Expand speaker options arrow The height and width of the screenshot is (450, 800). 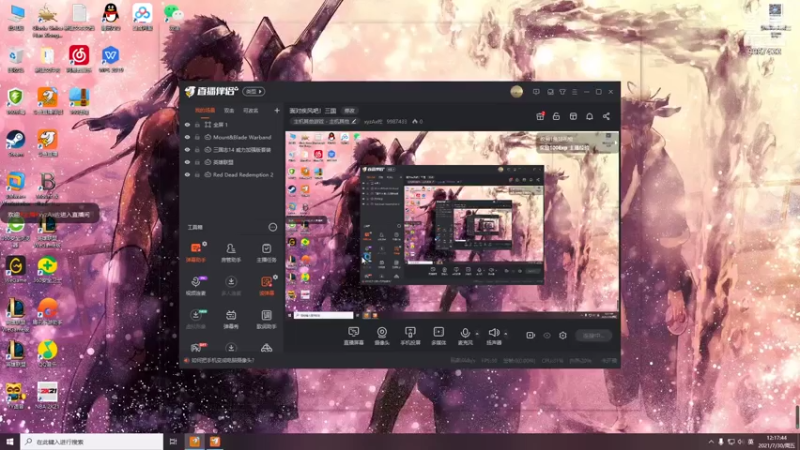pyautogui.click(x=506, y=334)
